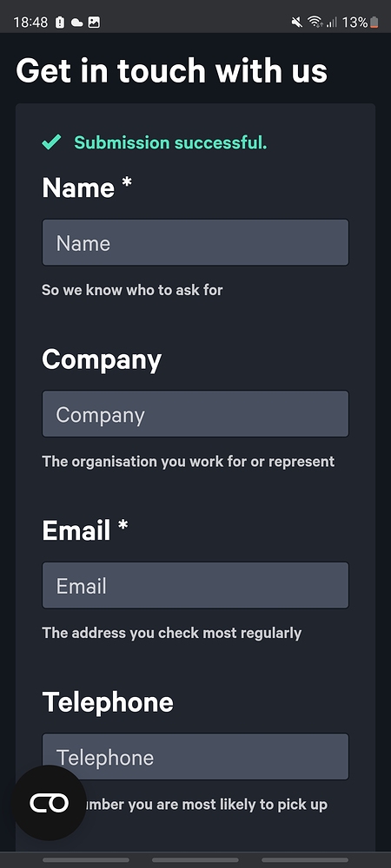Tap the left navigation bar handle
The width and height of the screenshot is (391, 868).
(86, 859)
